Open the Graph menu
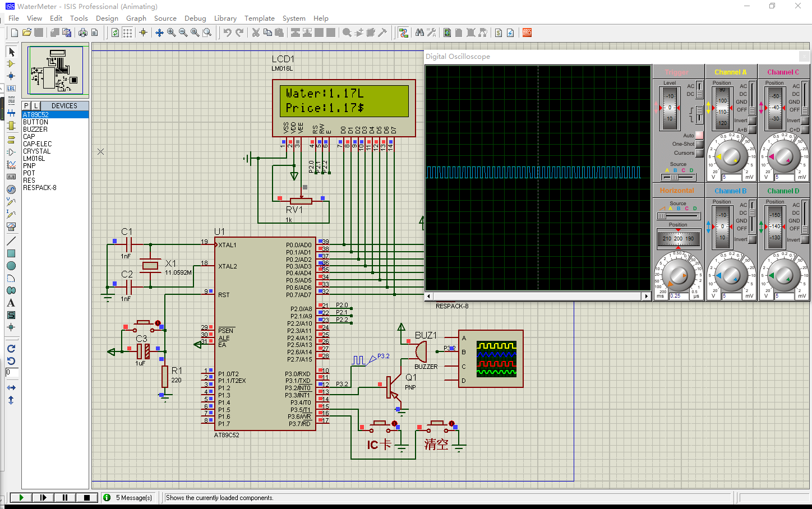 tap(136, 18)
